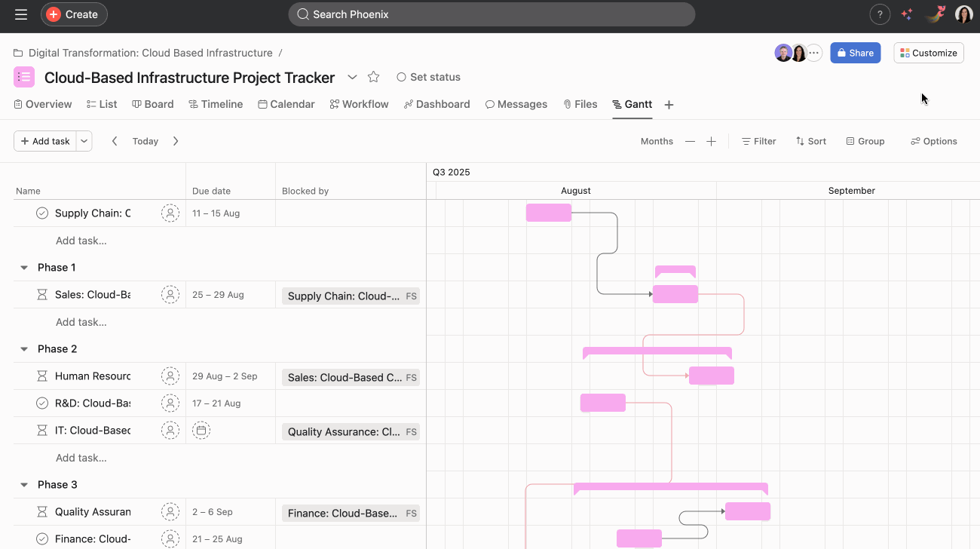Image resolution: width=980 pixels, height=549 pixels.
Task: Set due date for IT task
Action: pos(201,431)
